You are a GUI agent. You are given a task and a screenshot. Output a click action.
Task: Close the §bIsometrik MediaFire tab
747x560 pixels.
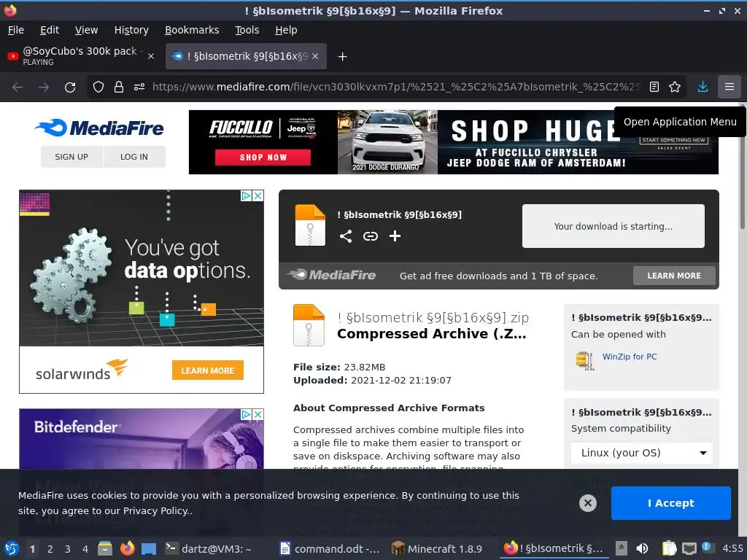(x=315, y=56)
